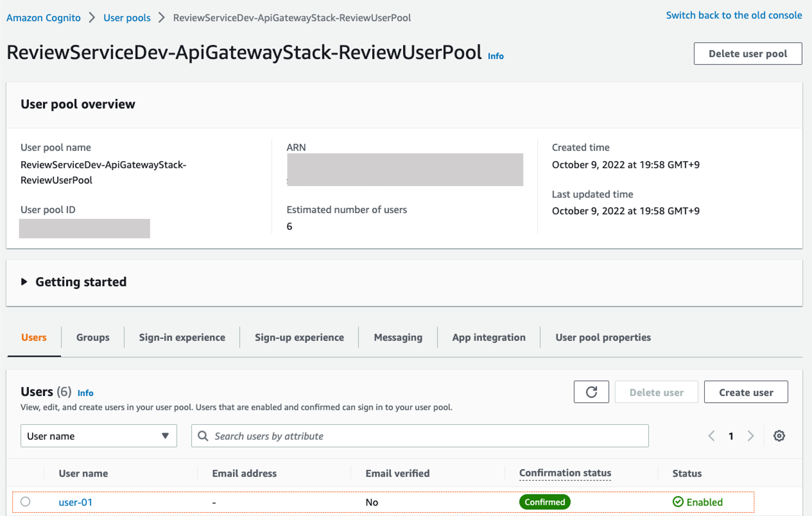
Task: Click the Search users by attribute field
Action: pyautogui.click(x=420, y=436)
